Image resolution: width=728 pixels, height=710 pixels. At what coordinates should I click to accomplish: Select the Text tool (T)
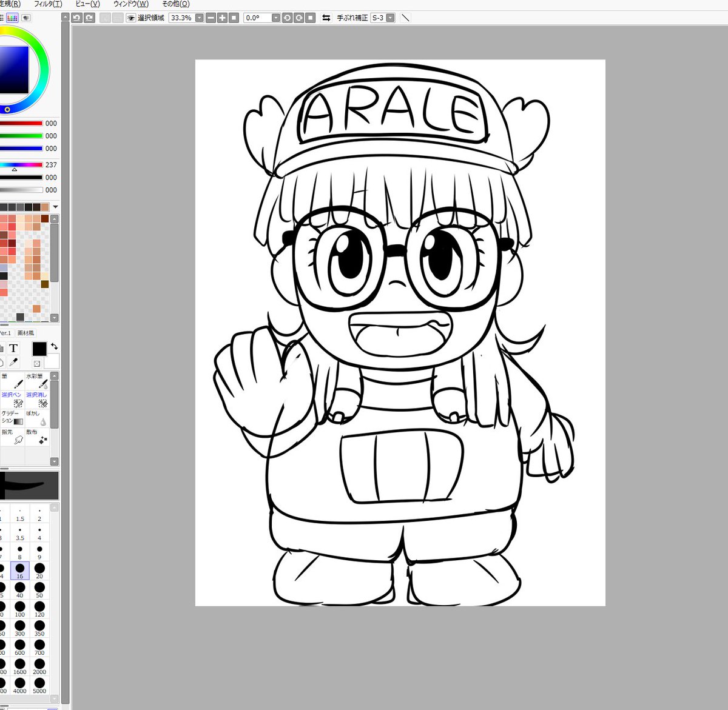(x=13, y=348)
